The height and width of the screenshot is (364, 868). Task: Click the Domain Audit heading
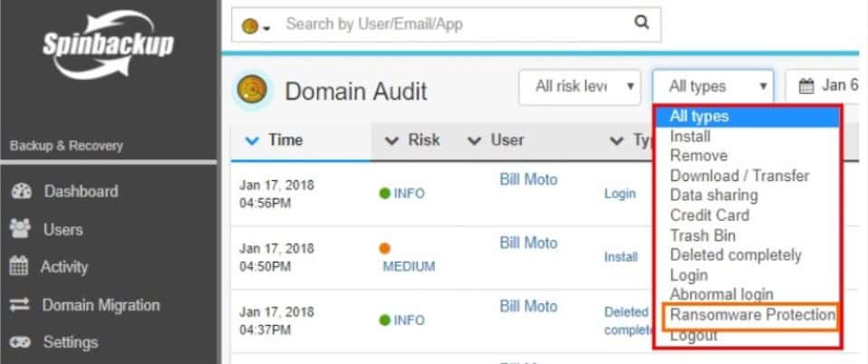[x=356, y=91]
